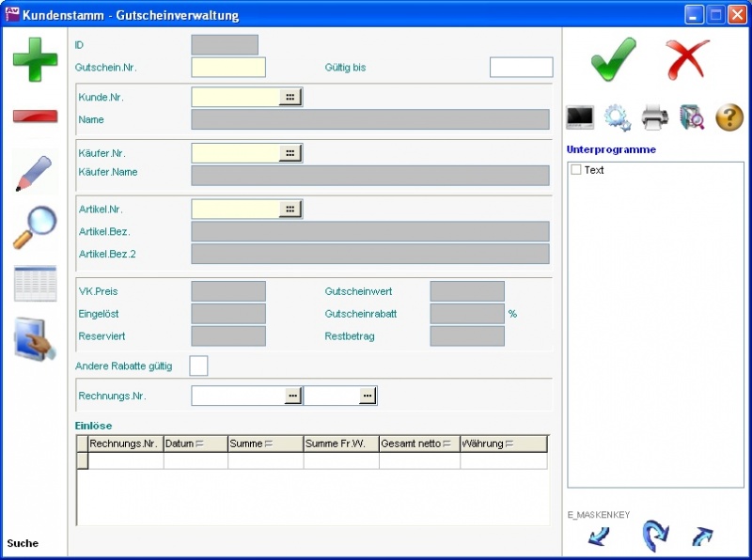The height and width of the screenshot is (560, 752).
Task: Click the Gültig bis date field
Action: click(521, 68)
